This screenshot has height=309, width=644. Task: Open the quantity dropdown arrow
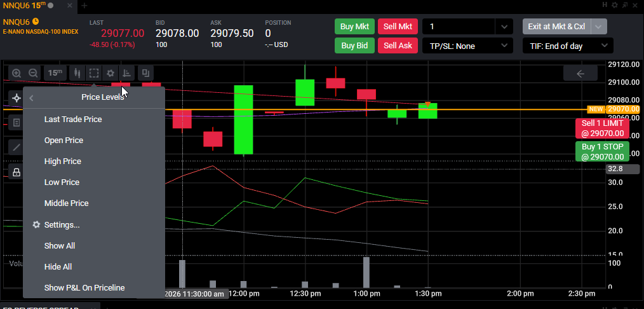pos(504,27)
